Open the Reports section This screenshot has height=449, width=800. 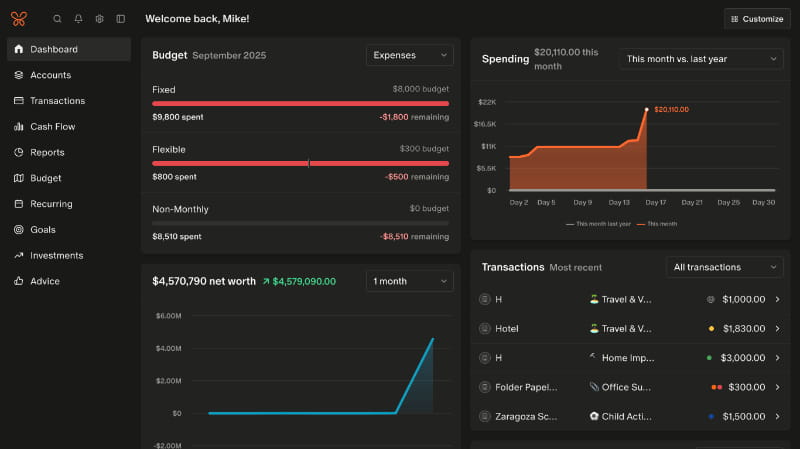(69, 152)
